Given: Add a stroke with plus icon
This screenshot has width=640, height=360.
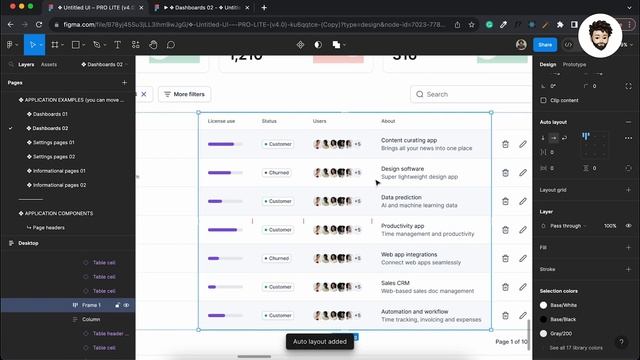Looking at the screenshot, I should pos(628,269).
